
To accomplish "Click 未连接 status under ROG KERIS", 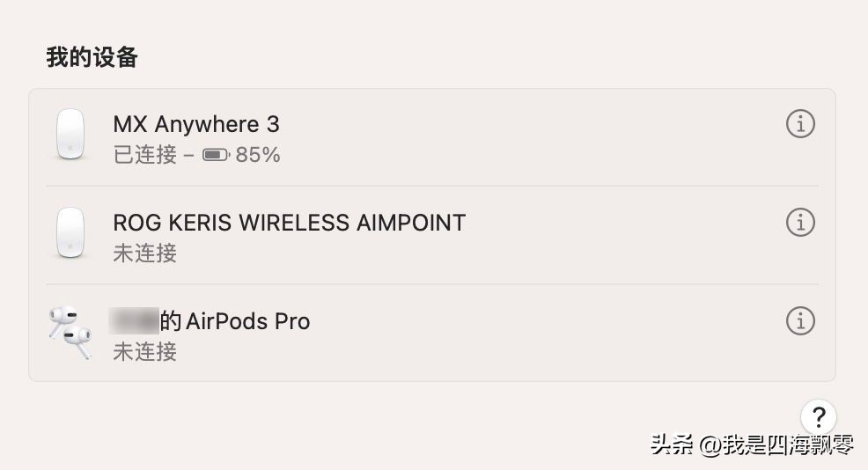I will pos(145,254).
